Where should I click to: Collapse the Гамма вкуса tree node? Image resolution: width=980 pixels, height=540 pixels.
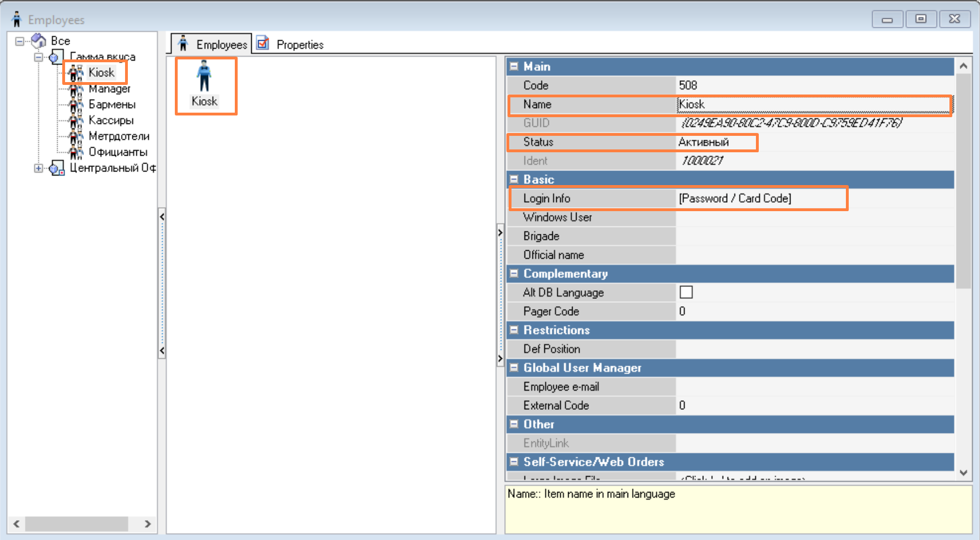pos(38,57)
